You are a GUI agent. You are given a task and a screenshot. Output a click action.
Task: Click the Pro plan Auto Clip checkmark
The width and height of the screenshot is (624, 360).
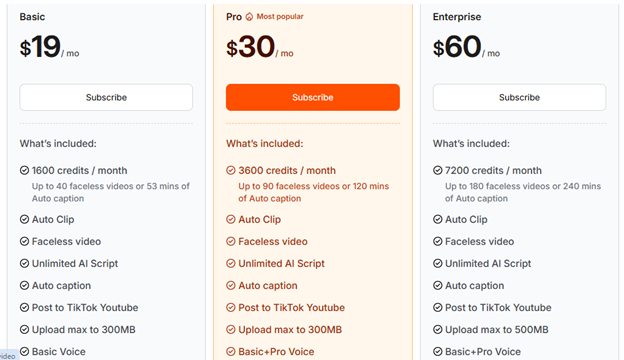[x=231, y=219]
